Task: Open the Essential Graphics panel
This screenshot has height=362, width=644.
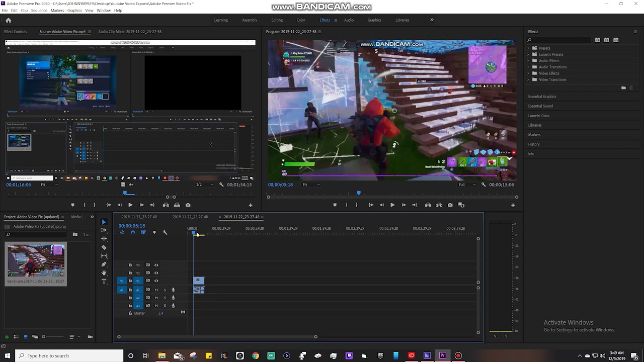Action: 542,97
